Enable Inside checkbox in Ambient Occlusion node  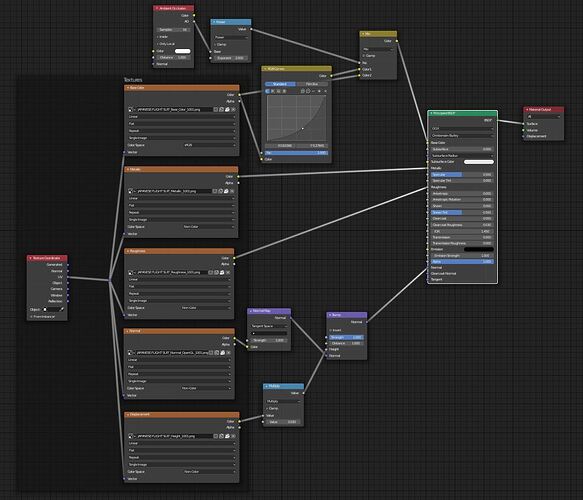tap(158, 37)
